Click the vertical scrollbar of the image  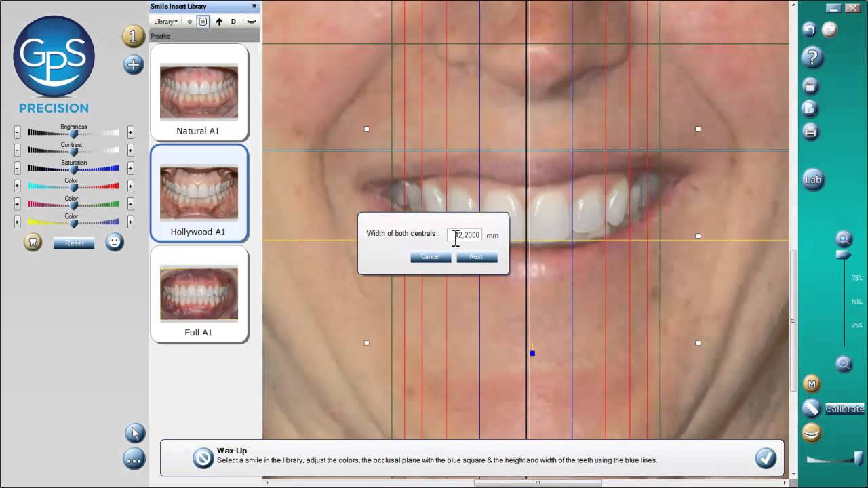(x=793, y=321)
